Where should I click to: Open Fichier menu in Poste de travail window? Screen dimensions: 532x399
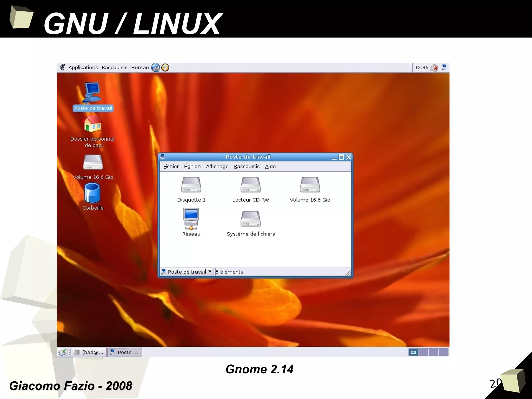171,166
